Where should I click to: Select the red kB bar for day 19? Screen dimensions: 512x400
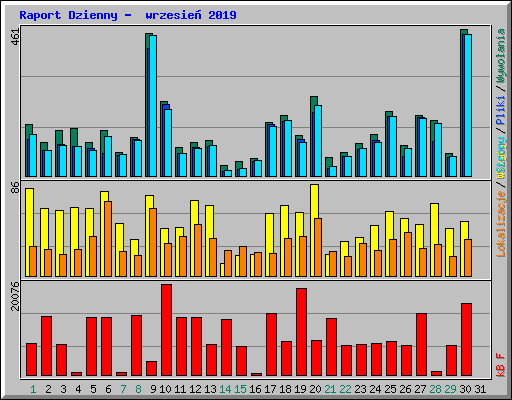[x=301, y=332]
